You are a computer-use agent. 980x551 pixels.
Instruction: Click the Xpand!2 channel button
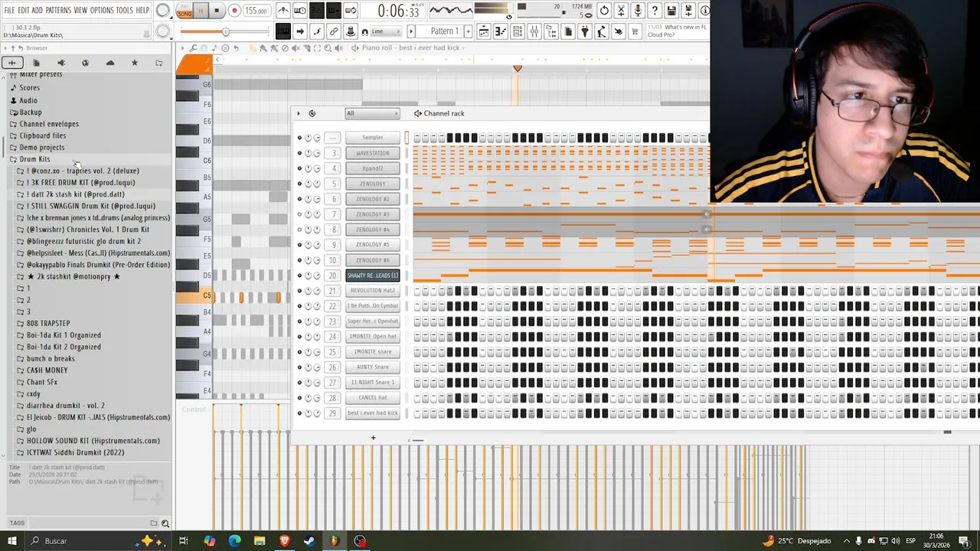click(372, 168)
